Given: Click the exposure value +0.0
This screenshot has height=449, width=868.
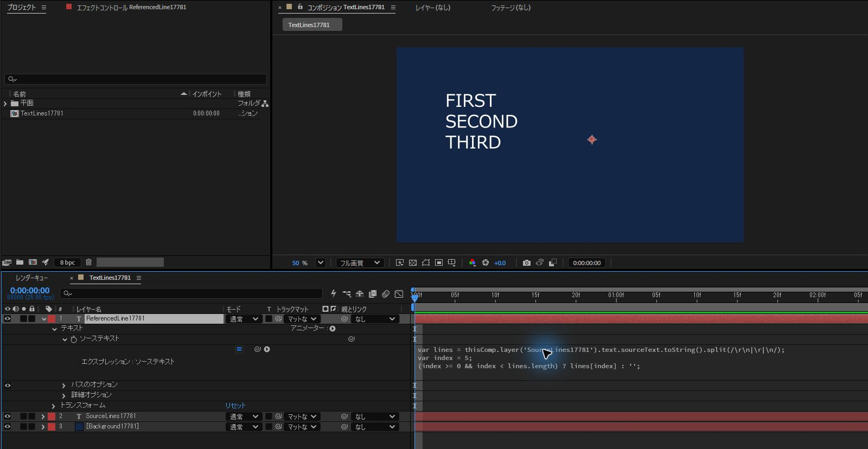Looking at the screenshot, I should [x=500, y=263].
